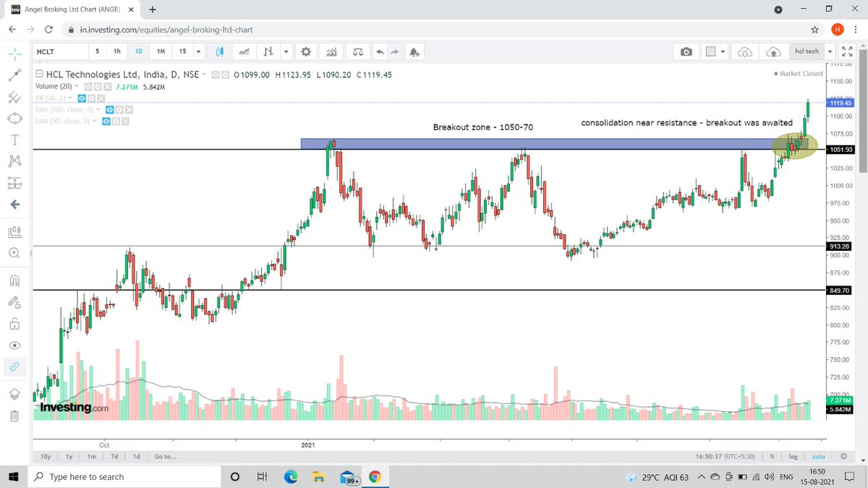Expand more chart styles dropdown

[286, 52]
